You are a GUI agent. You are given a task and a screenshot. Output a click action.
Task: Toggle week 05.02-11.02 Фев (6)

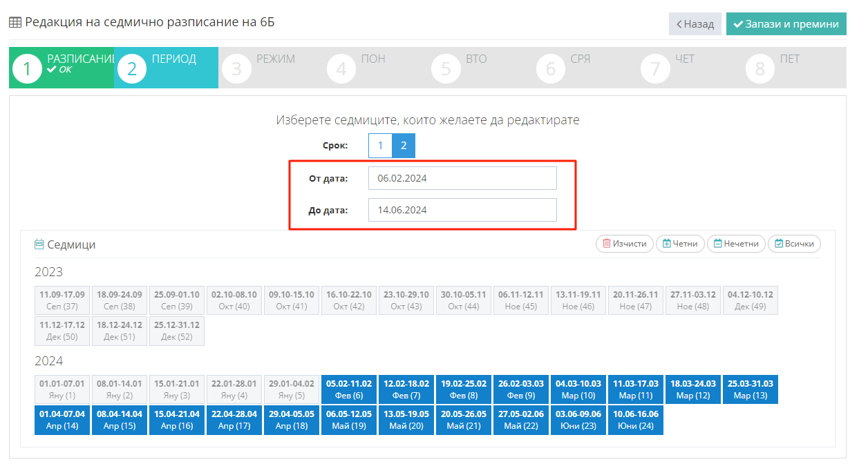click(x=349, y=389)
